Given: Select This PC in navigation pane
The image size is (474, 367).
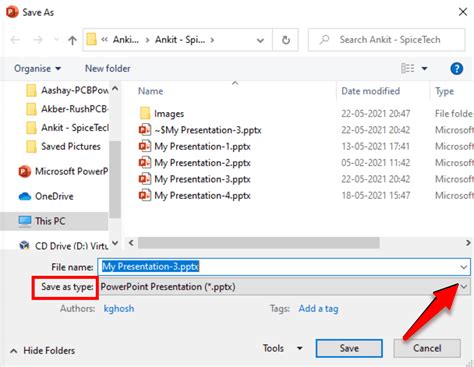Looking at the screenshot, I should 53,221.
